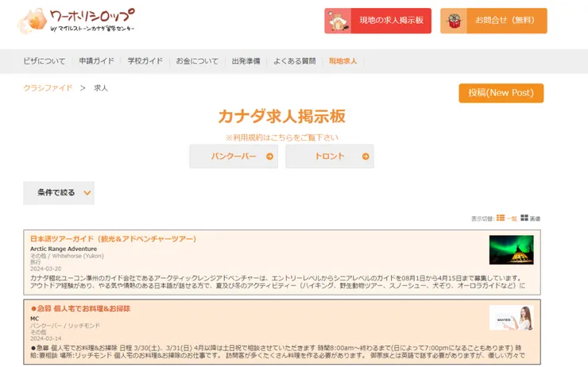
Task: Switch to image grid view icon (画像)
Action: [x=524, y=218]
